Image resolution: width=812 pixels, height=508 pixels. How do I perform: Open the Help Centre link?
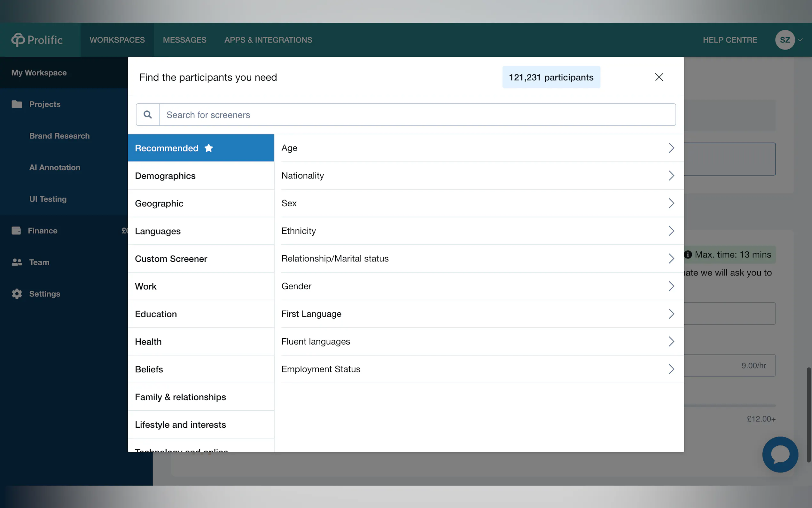[730, 40]
